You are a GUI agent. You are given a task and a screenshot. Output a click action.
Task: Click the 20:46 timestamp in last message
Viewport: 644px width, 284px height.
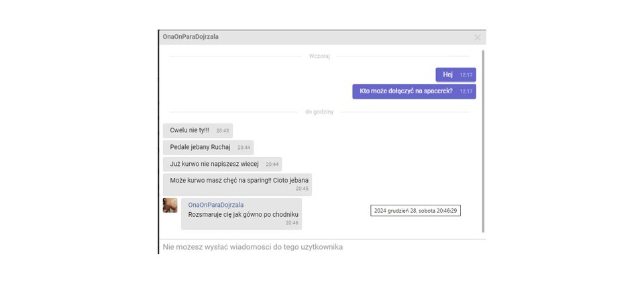click(x=292, y=223)
